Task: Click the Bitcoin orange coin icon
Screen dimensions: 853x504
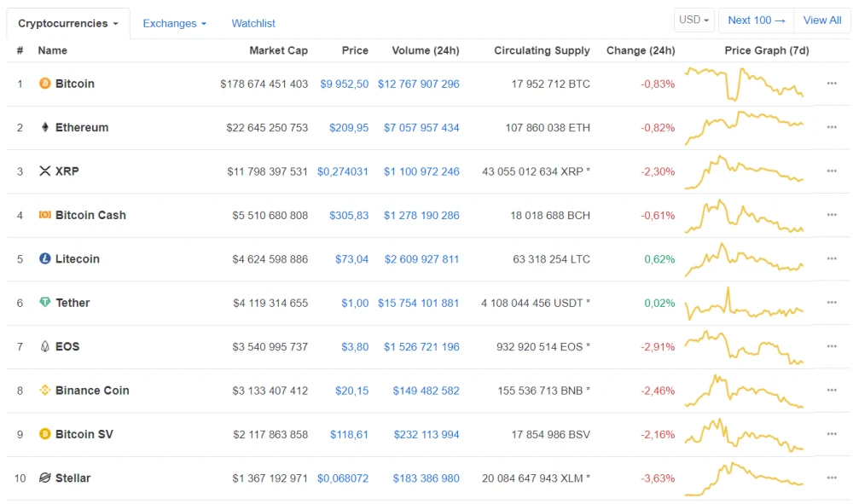Action: pos(45,84)
